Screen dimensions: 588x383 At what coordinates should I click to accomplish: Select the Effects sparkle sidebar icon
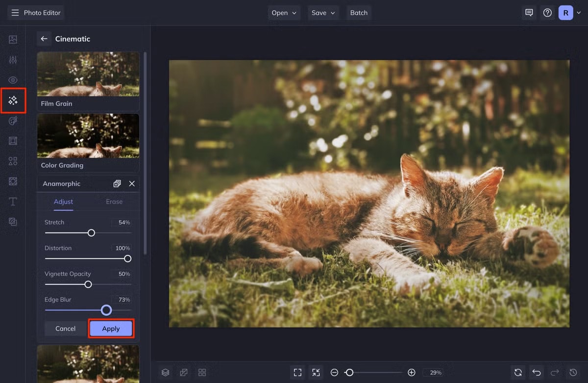pyautogui.click(x=13, y=101)
